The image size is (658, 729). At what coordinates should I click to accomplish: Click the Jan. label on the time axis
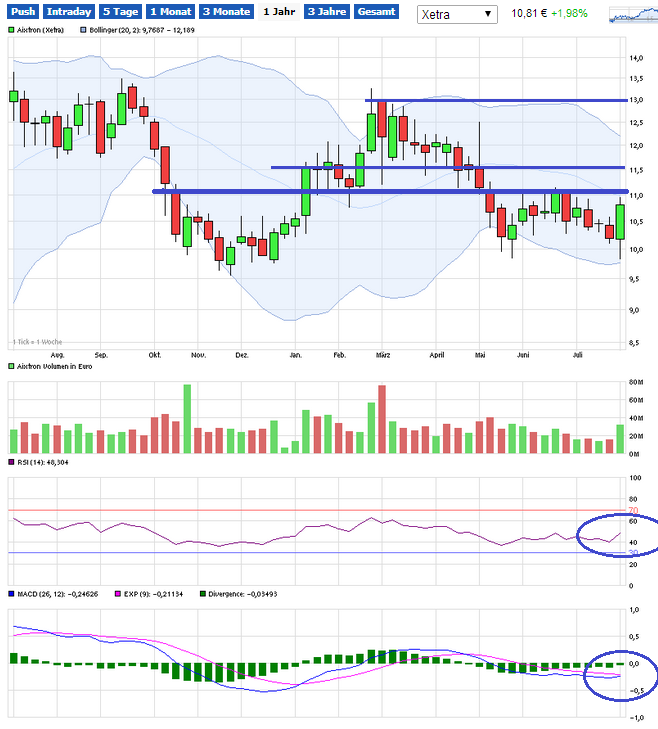[296, 355]
